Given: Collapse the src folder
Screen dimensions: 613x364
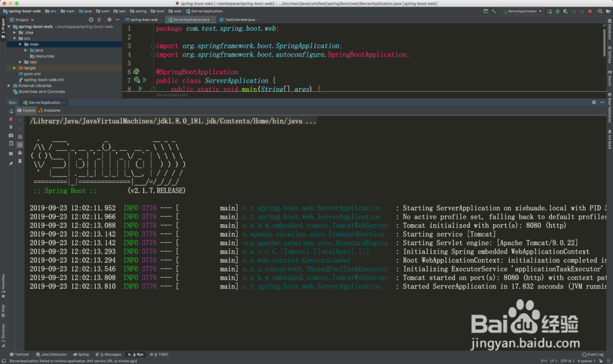Looking at the screenshot, I should pyautogui.click(x=15, y=39).
